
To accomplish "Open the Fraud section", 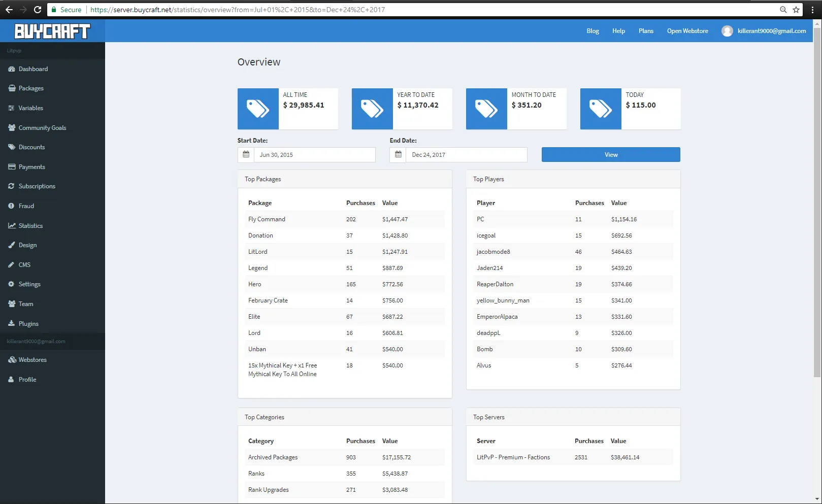I will click(x=52, y=206).
